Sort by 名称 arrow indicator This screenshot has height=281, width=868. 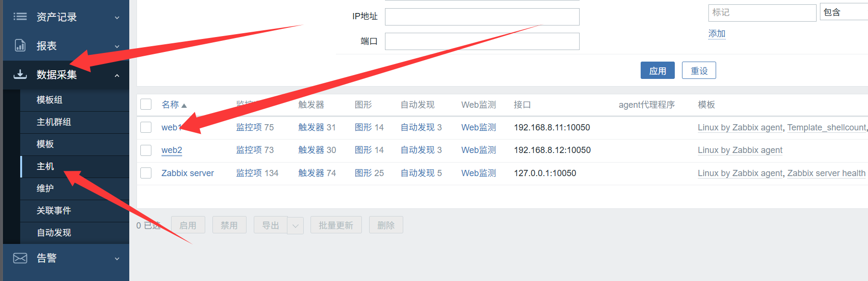tap(184, 105)
